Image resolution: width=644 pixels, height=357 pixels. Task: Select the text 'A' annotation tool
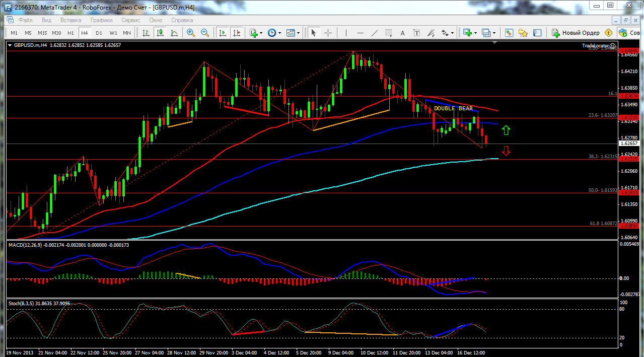(402, 33)
